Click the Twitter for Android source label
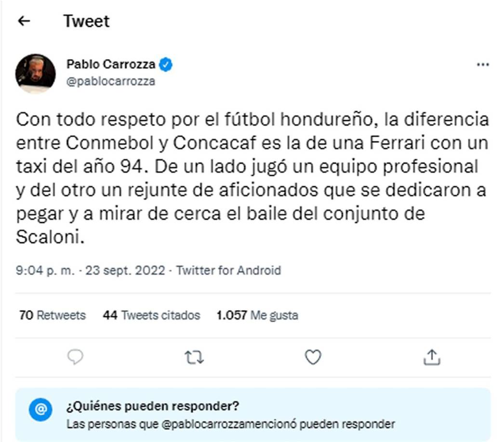 coord(229,270)
